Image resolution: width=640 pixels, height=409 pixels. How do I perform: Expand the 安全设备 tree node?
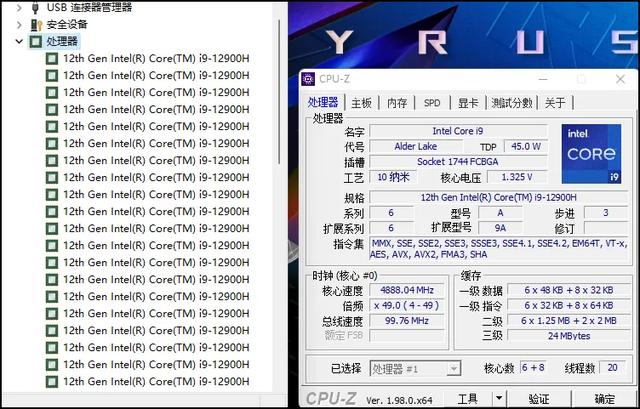tap(19, 24)
